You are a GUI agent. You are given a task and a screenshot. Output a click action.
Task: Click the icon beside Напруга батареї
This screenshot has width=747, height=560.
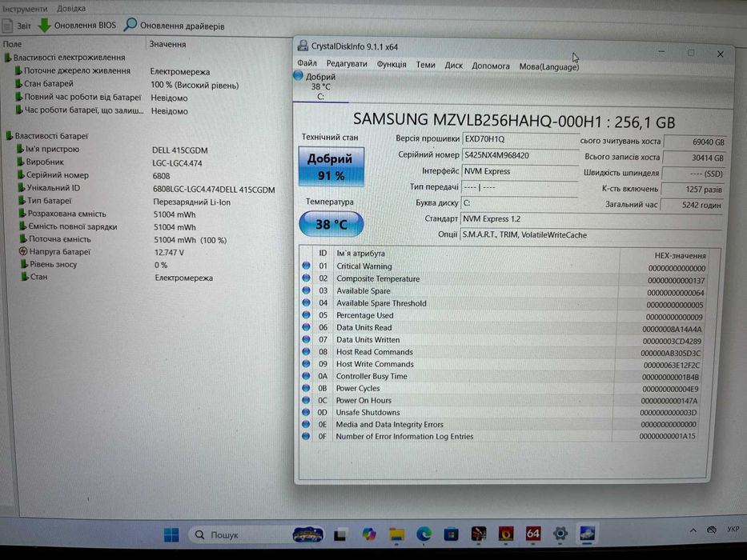pyautogui.click(x=23, y=251)
